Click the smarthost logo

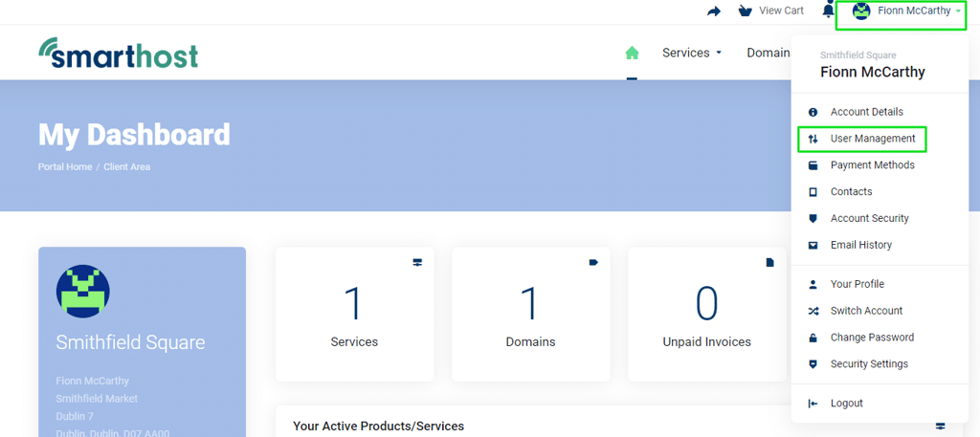[119, 53]
